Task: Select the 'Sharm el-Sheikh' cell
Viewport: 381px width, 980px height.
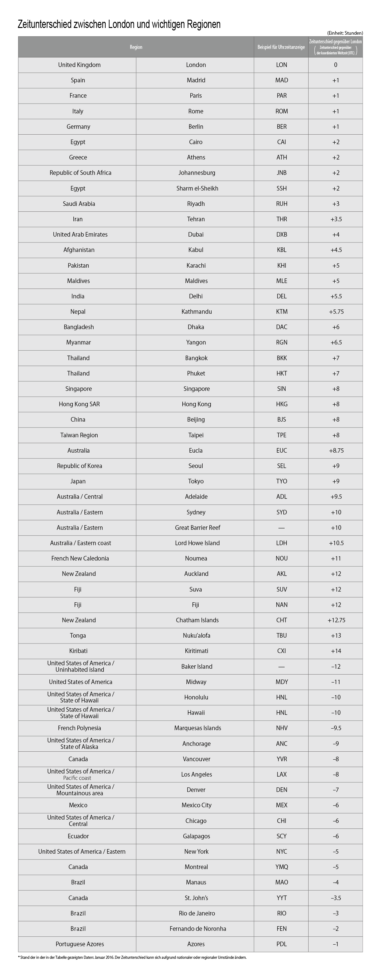Action: point(197,188)
